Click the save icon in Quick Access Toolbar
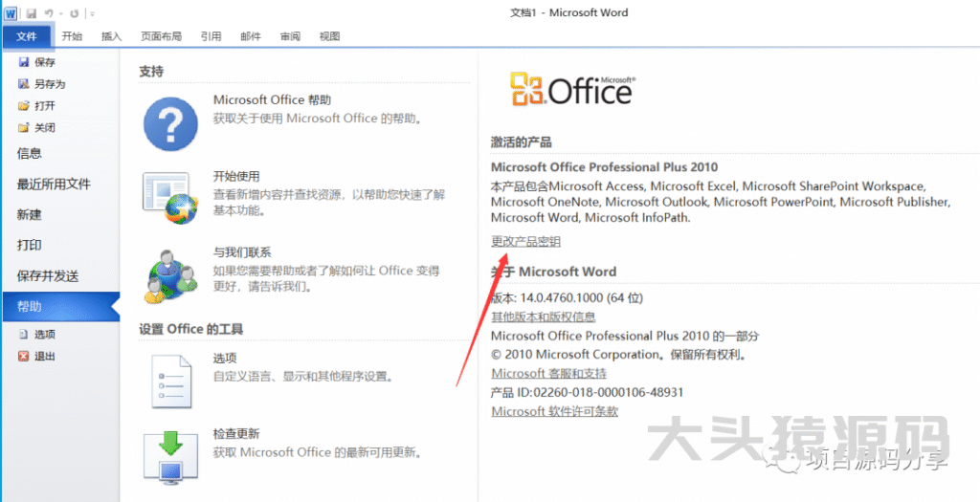980x502 pixels. coord(32,12)
